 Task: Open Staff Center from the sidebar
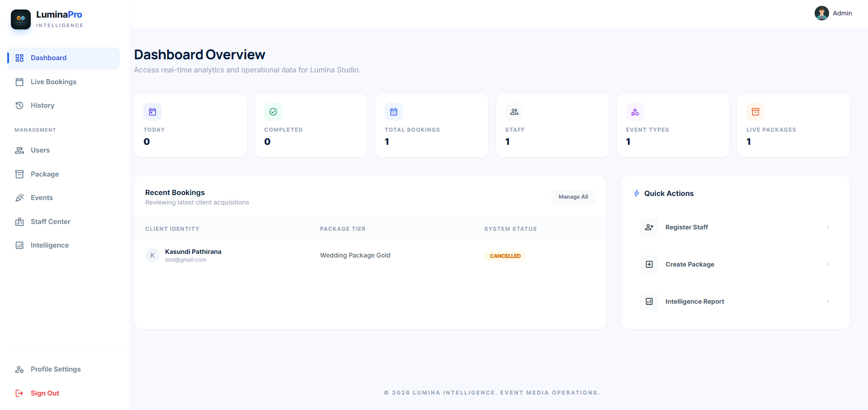click(x=63, y=222)
